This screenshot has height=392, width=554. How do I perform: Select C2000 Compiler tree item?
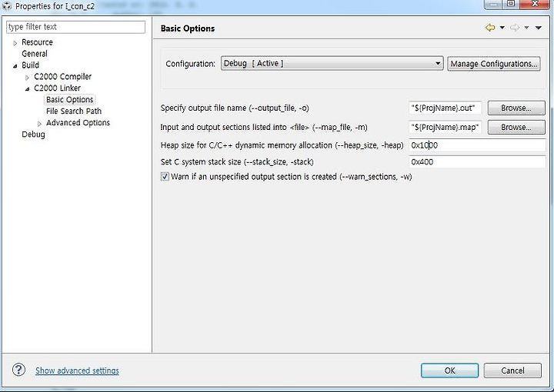tap(62, 77)
